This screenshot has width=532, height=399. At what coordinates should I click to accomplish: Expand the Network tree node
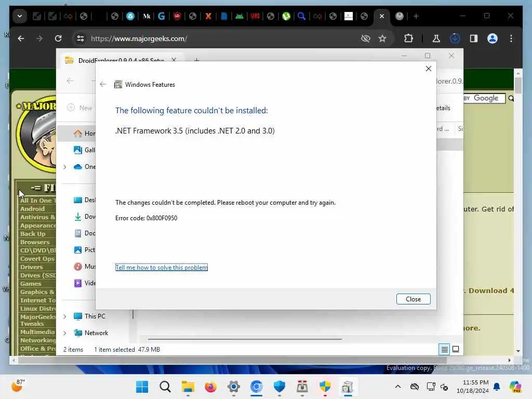(x=64, y=333)
